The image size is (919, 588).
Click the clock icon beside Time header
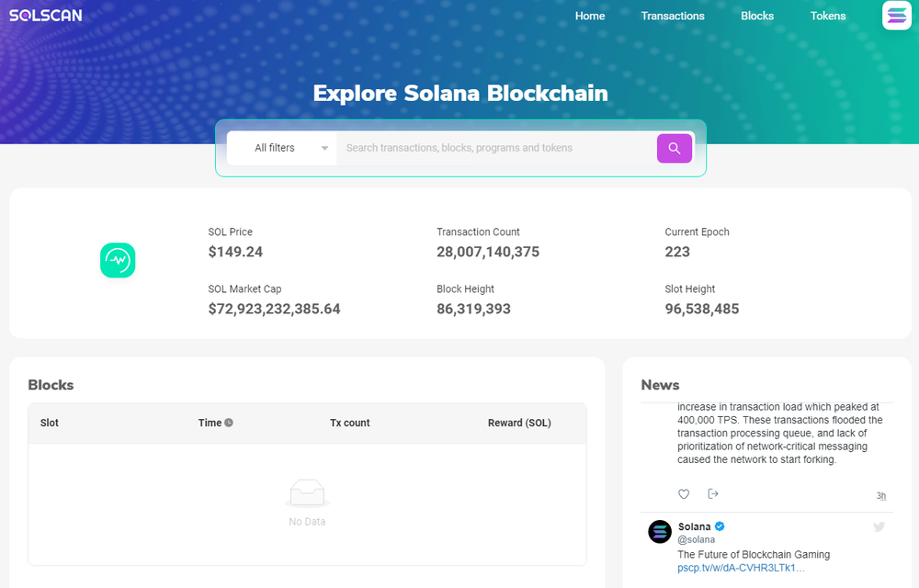(x=229, y=423)
